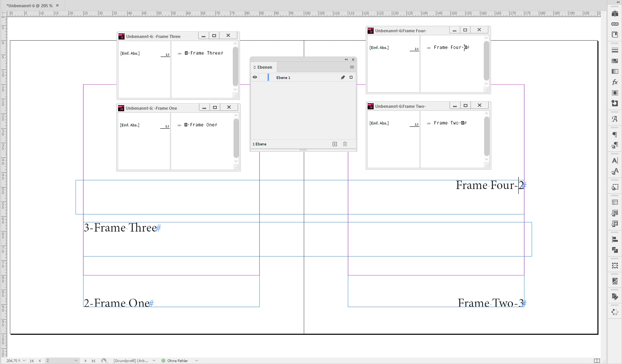The image size is (622, 364).
Task: Open the Table Styles panel icon
Action: 615,213
